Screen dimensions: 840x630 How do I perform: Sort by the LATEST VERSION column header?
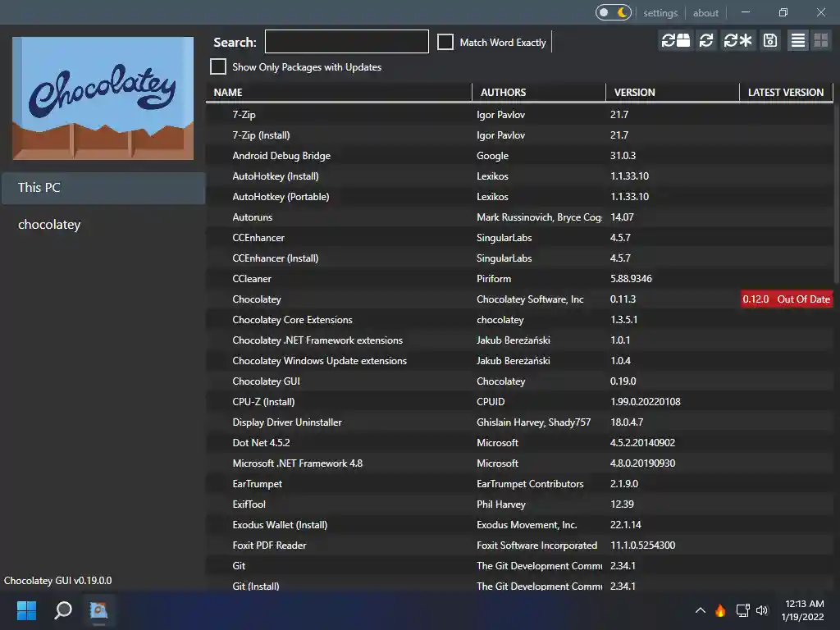(x=785, y=92)
